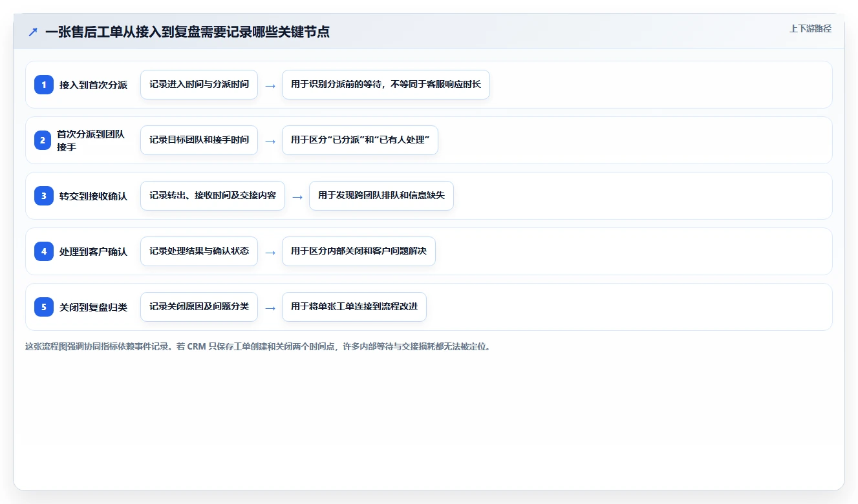858x504 pixels.
Task: Click the title 一张售后工单从接入到复盘需要记录哪些关键节点
Action: click(188, 32)
